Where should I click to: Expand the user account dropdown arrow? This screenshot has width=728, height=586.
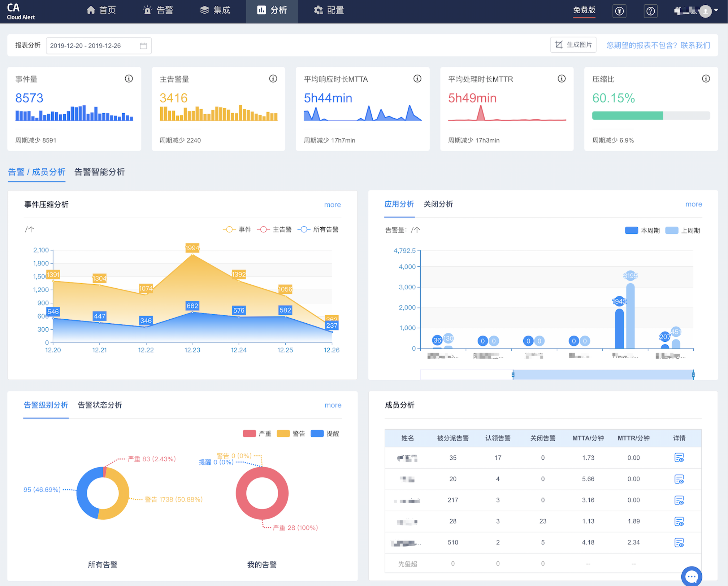[x=716, y=10]
